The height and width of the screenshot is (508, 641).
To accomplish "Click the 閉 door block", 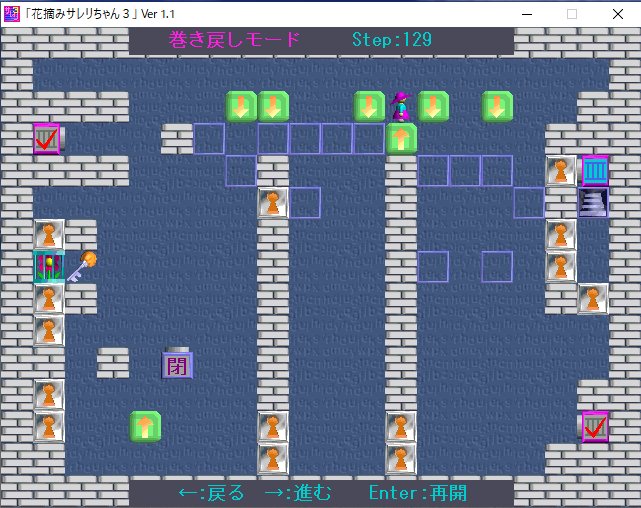I will point(177,362).
